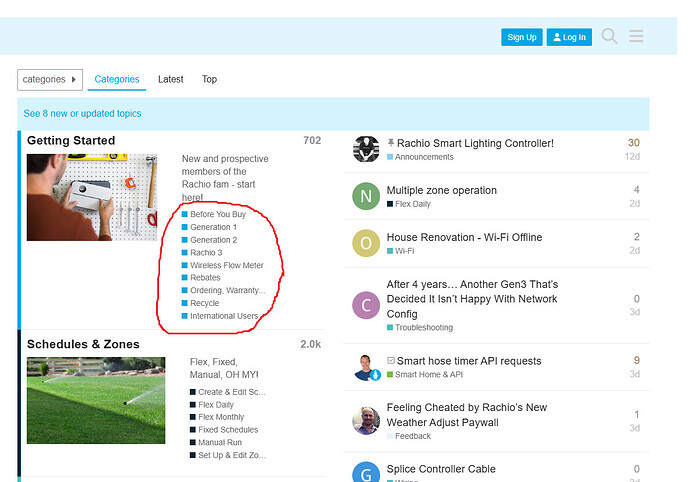Click the 702 topic count for Getting Started

click(312, 141)
